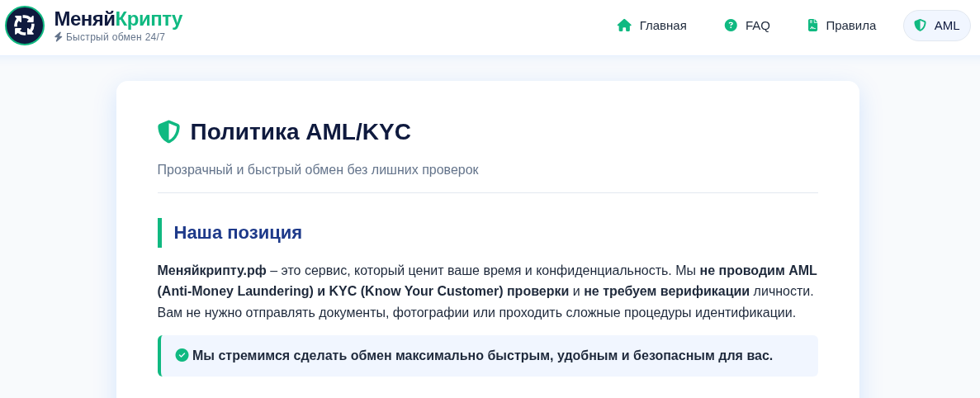
Task: Click the green shield icon beside Политика AML/KYC
Action: click(168, 132)
